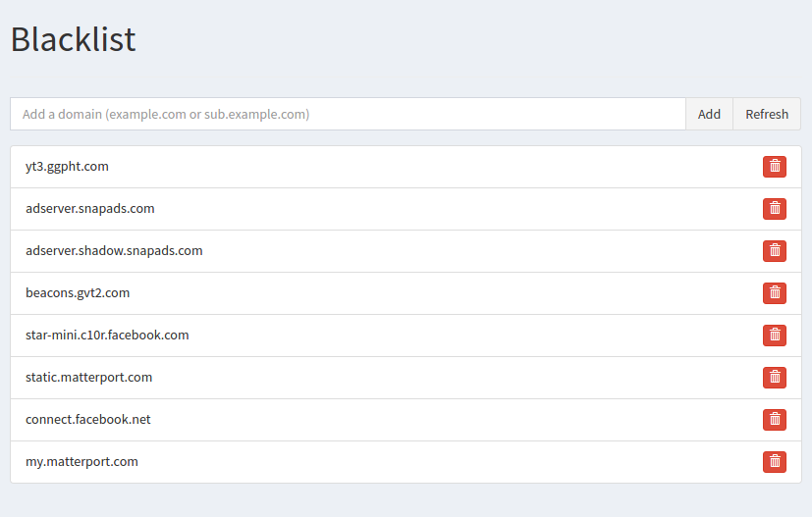Image resolution: width=812 pixels, height=517 pixels.
Task: Remove adserver.snapads.com via trash button
Action: 774,209
